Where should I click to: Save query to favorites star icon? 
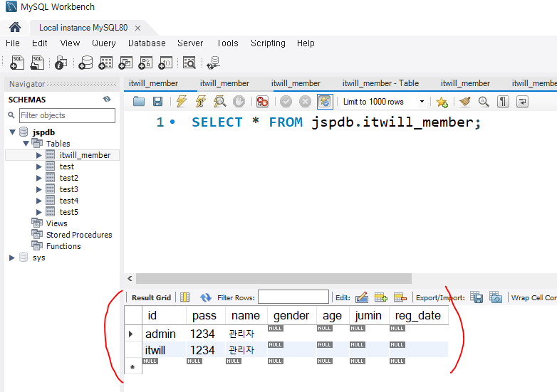coord(442,102)
